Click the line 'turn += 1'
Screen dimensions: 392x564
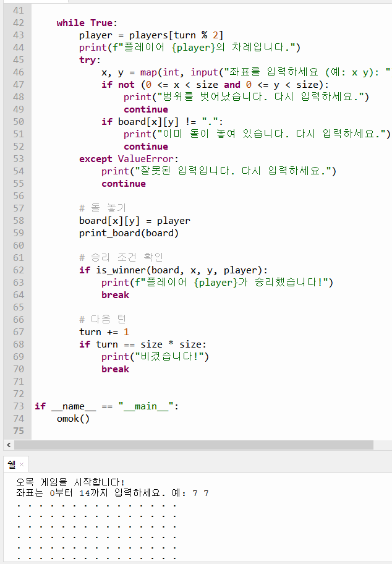point(104,332)
